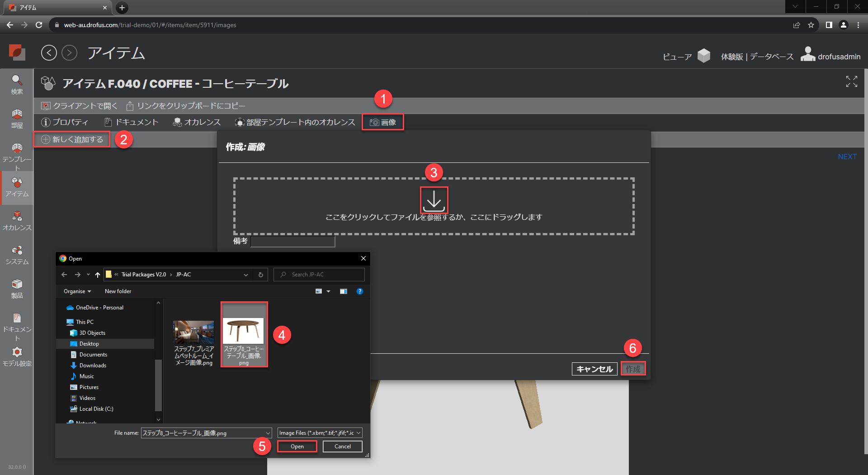Click the fullscreen expand icon
The height and width of the screenshot is (475, 868).
pos(851,81)
